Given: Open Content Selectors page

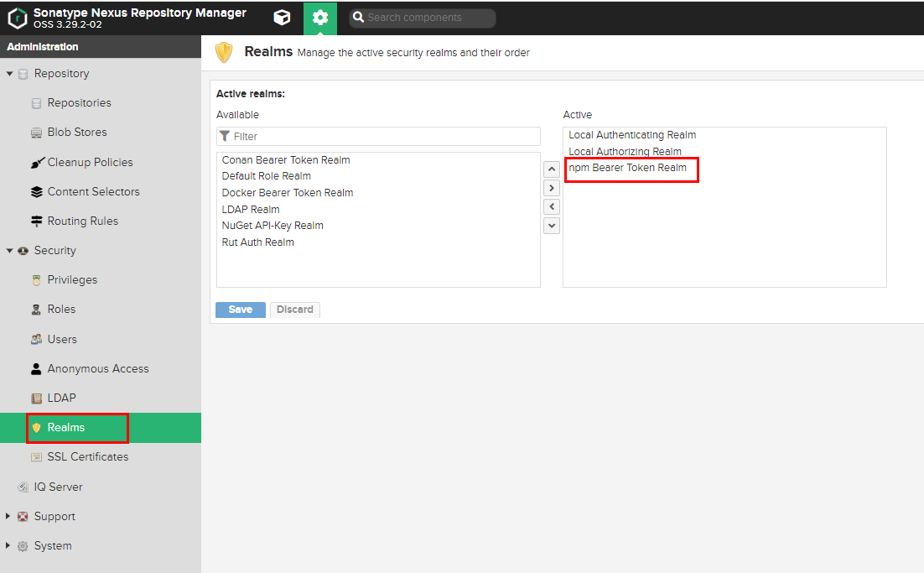Looking at the screenshot, I should point(94,191).
